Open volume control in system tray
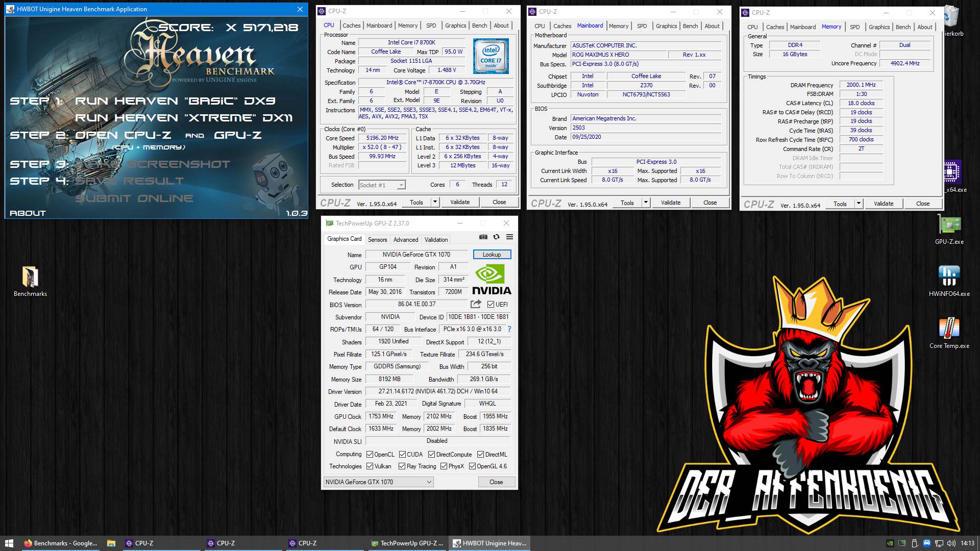The height and width of the screenshot is (551, 980). coord(951,543)
